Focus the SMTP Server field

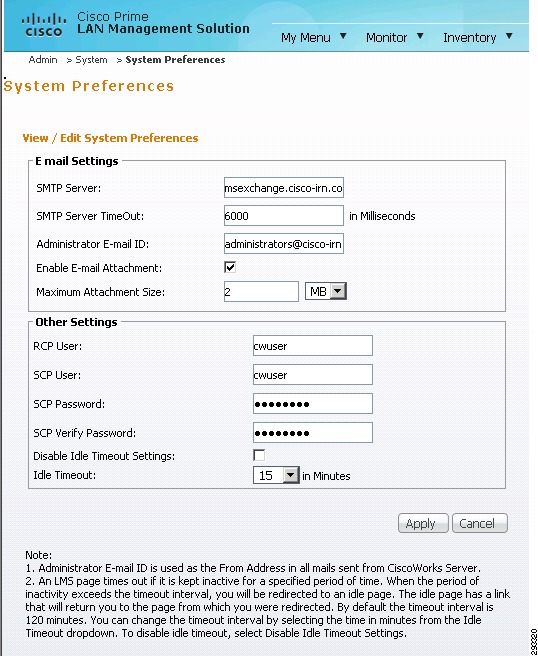pos(284,187)
